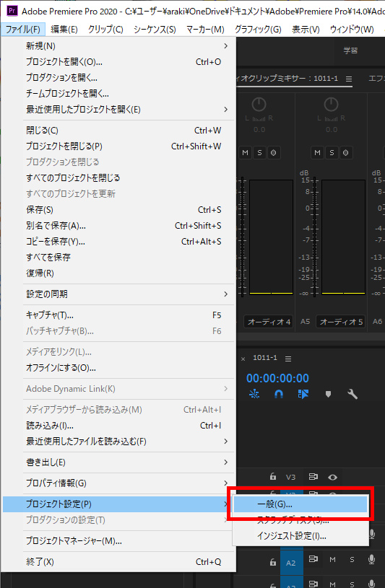Open the wrench timeline display settings
This screenshot has height=588, width=385.
click(x=352, y=394)
